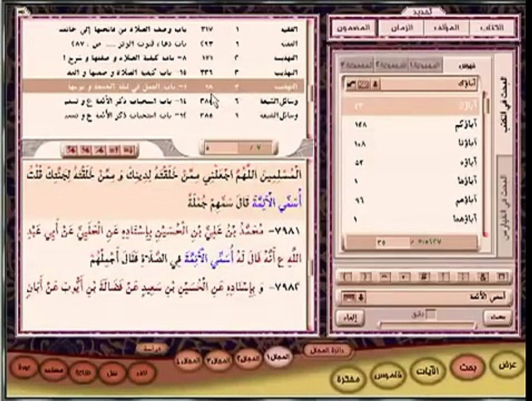Open result row with page ٣١٧
Screen dimensions: 532x401
click(x=164, y=30)
